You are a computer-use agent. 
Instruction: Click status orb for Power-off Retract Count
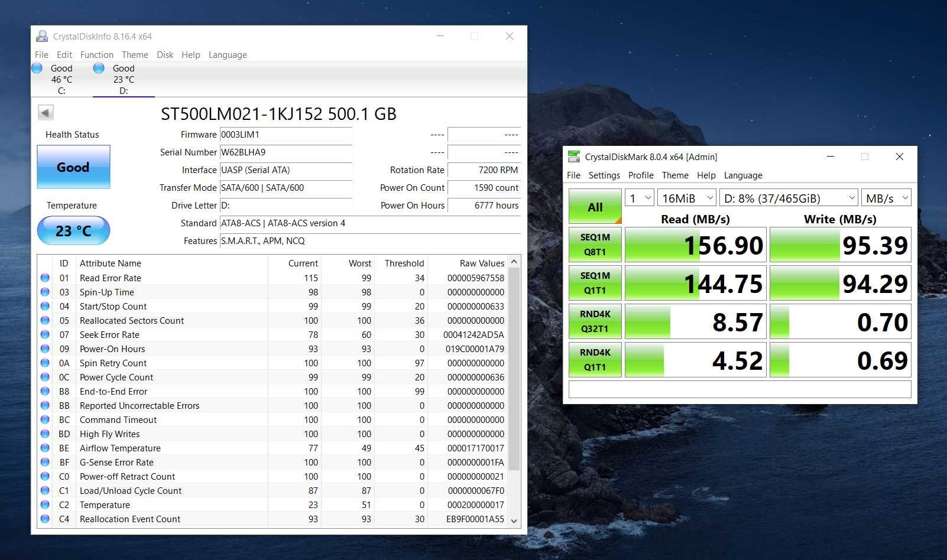[x=45, y=476]
